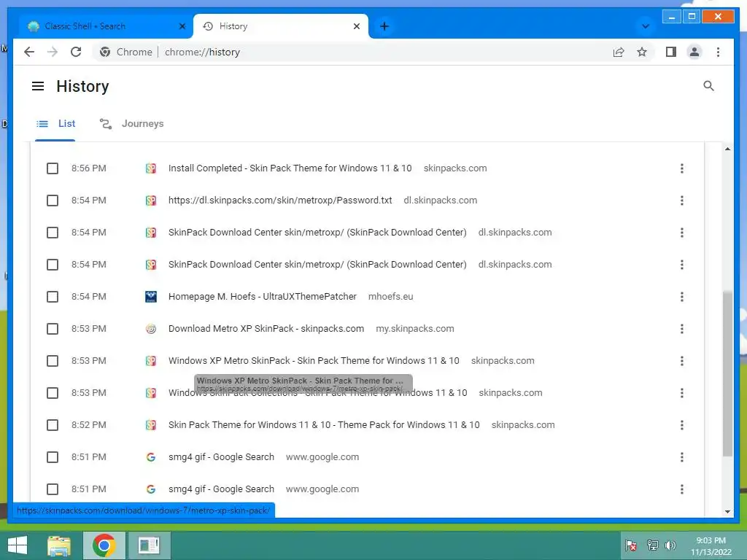Viewport: 747px width, 560px height.
Task: Switch to the Journeys tab
Action: [131, 124]
